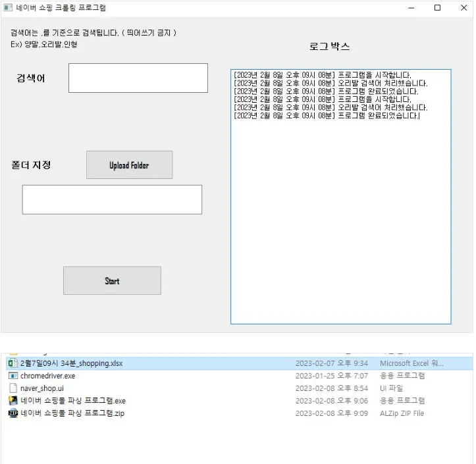Click the last log line 프로그램 완료되었습니다
The image size is (476, 464).
tap(327, 116)
